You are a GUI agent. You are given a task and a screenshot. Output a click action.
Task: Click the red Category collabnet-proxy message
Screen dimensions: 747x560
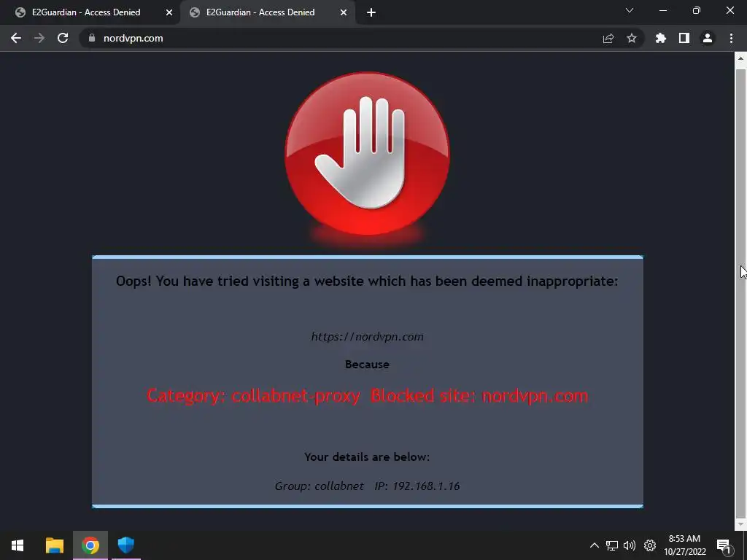(x=368, y=396)
